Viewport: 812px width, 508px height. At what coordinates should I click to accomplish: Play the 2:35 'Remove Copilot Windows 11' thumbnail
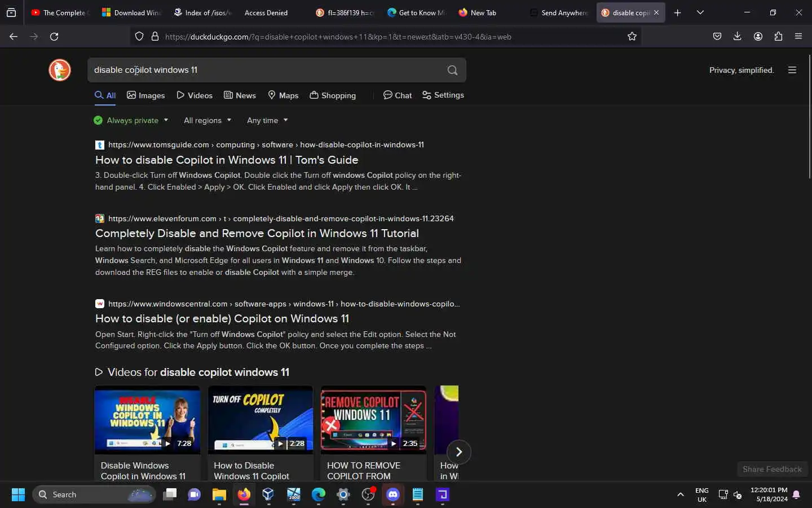point(373,420)
